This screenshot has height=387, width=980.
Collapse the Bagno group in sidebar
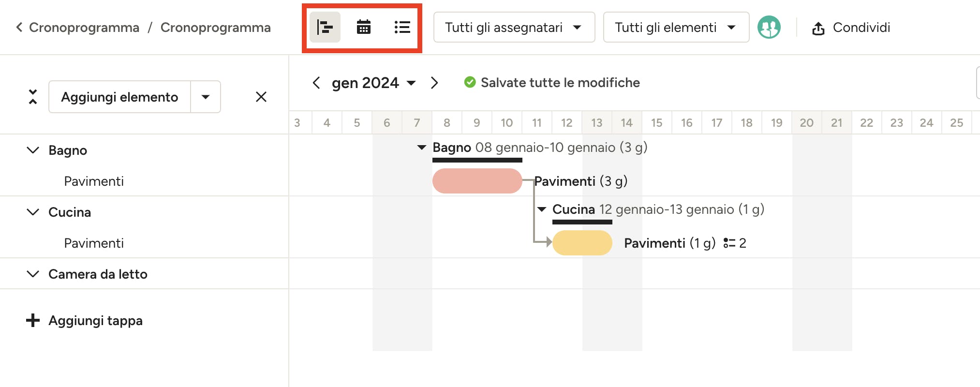tap(32, 150)
